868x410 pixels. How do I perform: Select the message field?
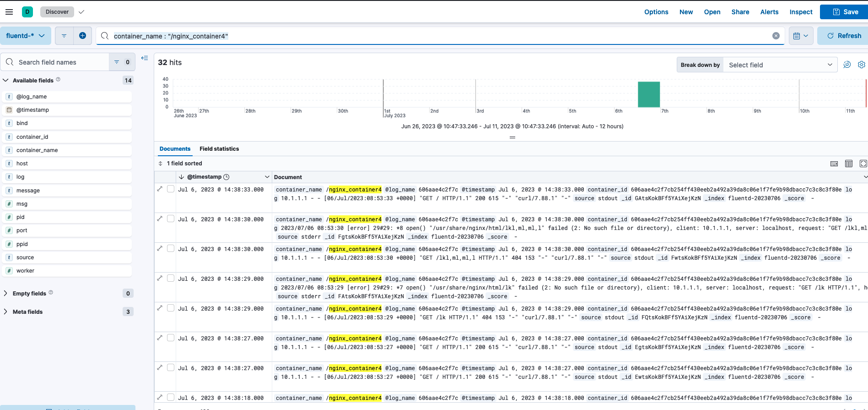point(67,191)
